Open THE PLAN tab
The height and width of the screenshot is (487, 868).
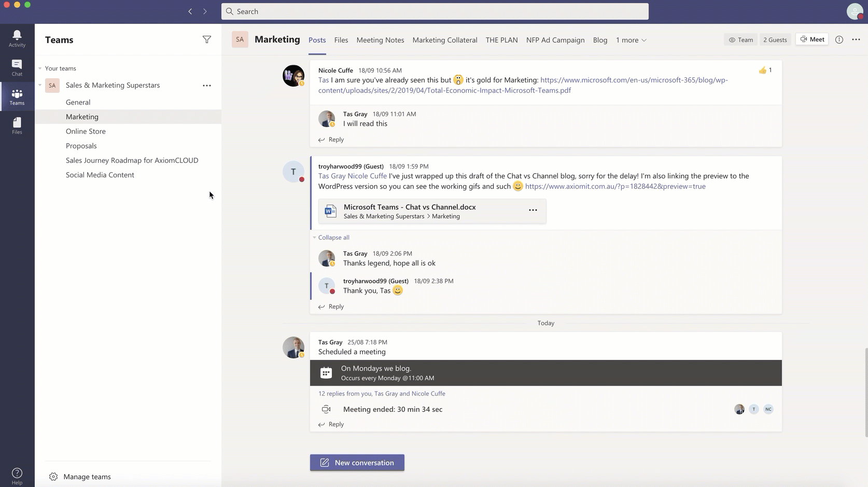[x=501, y=40]
